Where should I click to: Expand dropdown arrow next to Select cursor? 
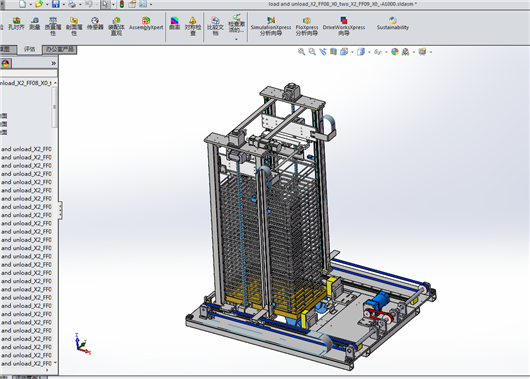113,5
